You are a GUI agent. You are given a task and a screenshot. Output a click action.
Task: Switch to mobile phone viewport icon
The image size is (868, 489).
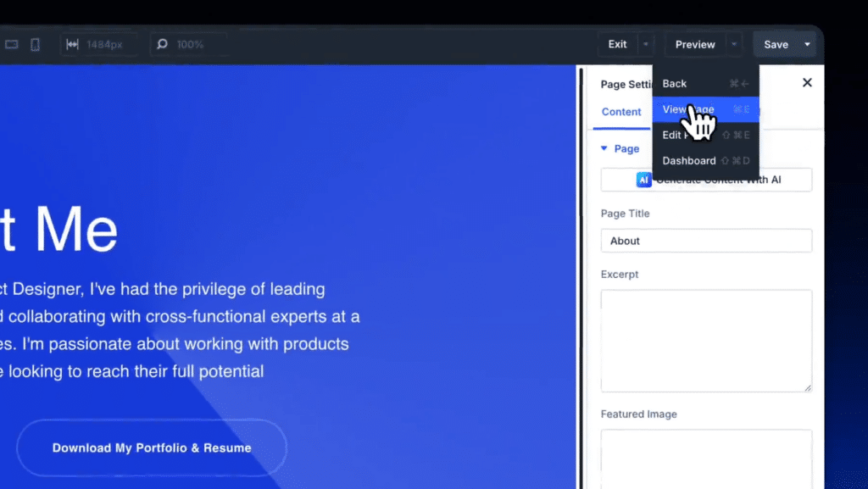(x=36, y=44)
